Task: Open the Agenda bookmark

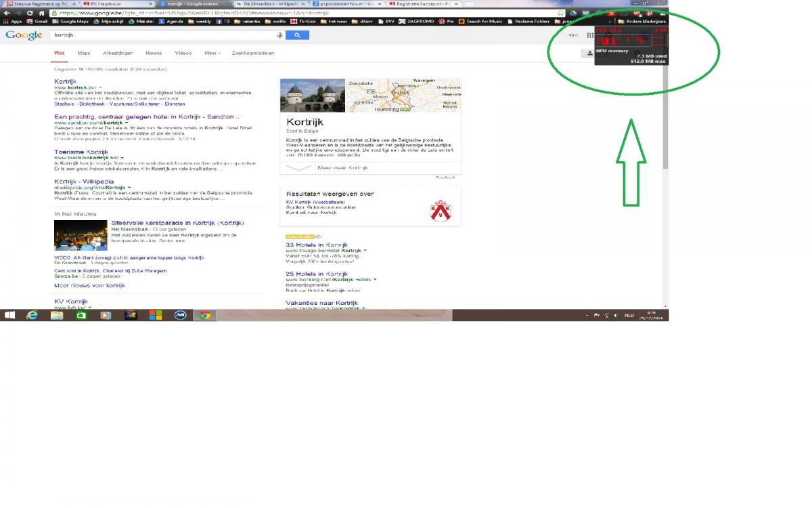Action: (x=171, y=22)
